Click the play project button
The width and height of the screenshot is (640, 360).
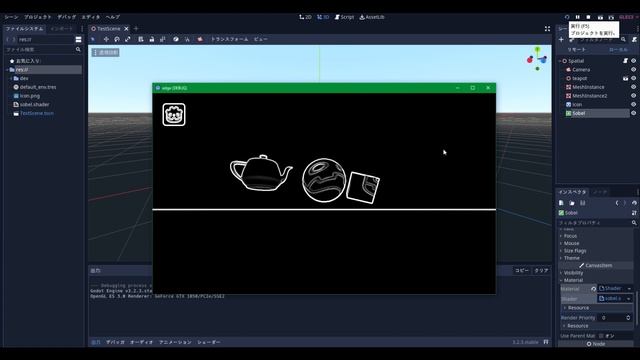point(567,17)
